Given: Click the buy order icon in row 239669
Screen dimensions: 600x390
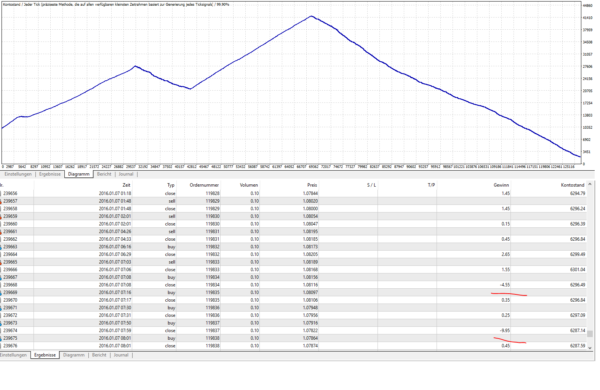Looking at the screenshot, I should [x=1, y=293].
